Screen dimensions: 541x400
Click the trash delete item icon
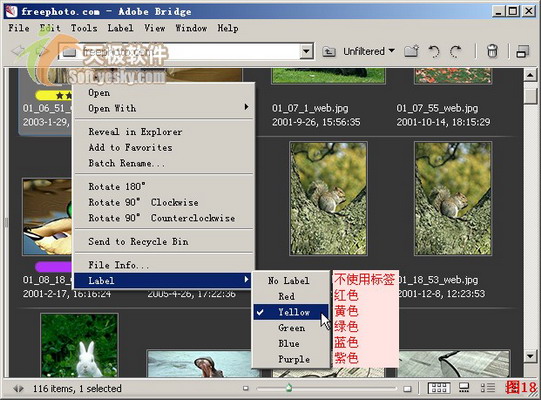(492, 51)
